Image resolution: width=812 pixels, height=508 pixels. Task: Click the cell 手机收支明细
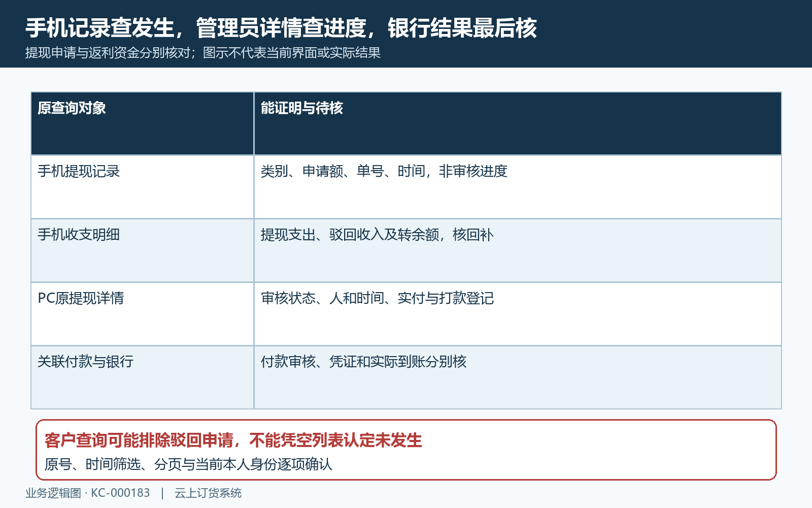point(143,250)
